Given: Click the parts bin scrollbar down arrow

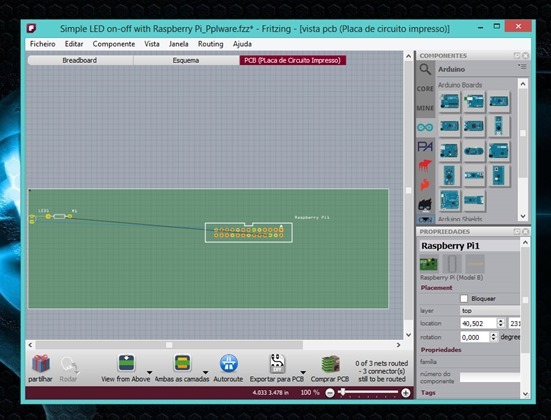Looking at the screenshot, I should pyautogui.click(x=523, y=216).
